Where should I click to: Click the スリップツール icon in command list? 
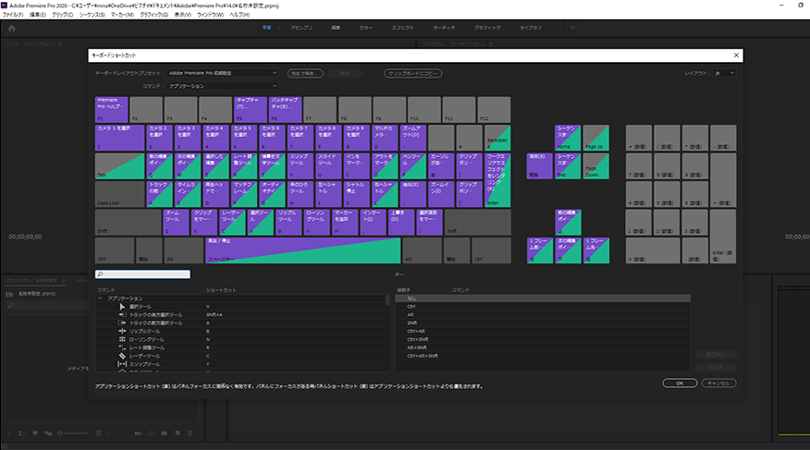tap(122, 364)
